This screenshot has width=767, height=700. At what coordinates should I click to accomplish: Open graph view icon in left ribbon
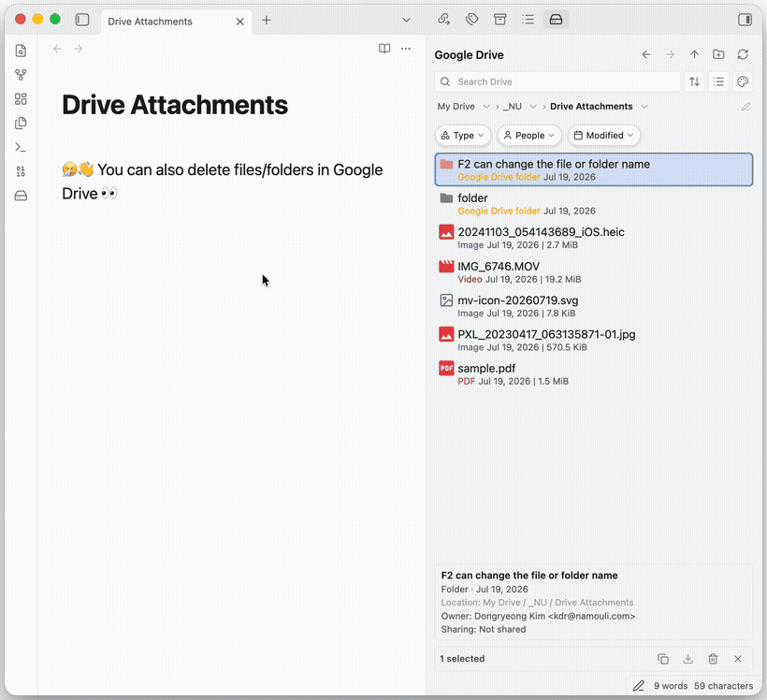tap(21, 75)
